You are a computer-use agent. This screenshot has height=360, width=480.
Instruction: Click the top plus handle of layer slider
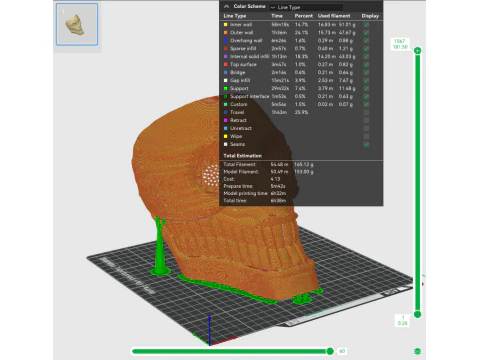[417, 51]
